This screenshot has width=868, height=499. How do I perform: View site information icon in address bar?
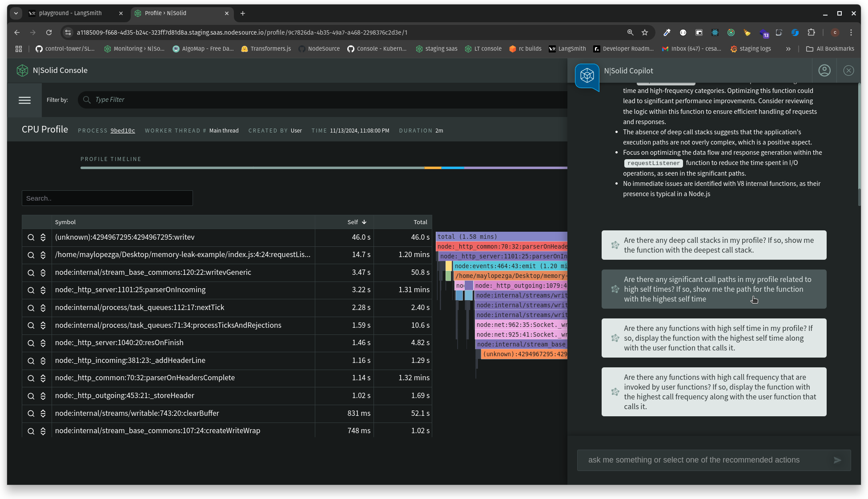coord(68,32)
